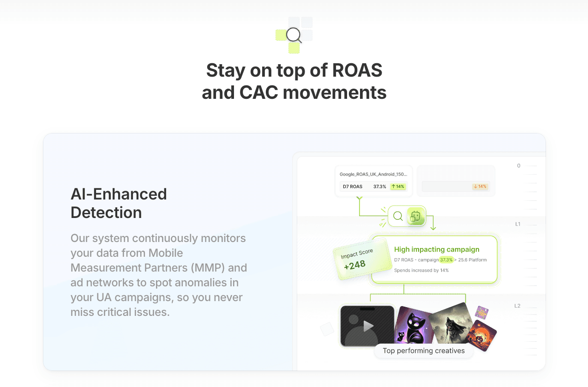
Task: Click the green up-arrow 14% badge
Action: 397,187
